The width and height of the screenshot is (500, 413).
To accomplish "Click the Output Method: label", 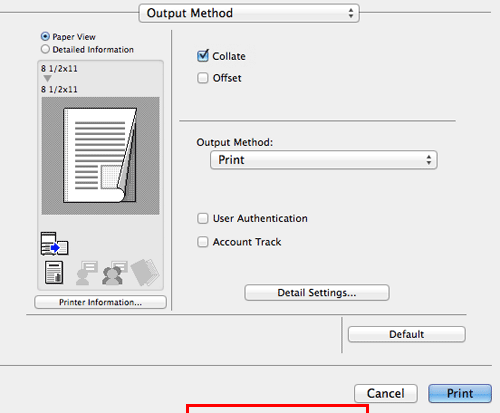I will [x=235, y=142].
